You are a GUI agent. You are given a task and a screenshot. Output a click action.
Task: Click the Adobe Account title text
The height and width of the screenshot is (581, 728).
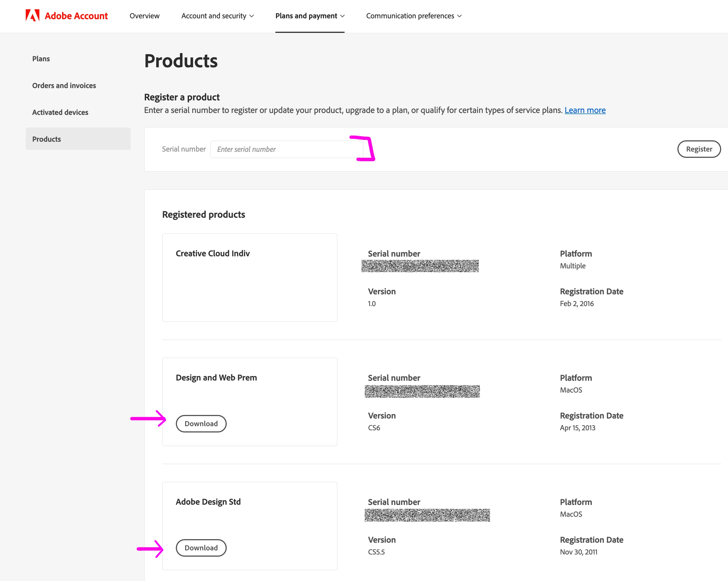click(76, 16)
